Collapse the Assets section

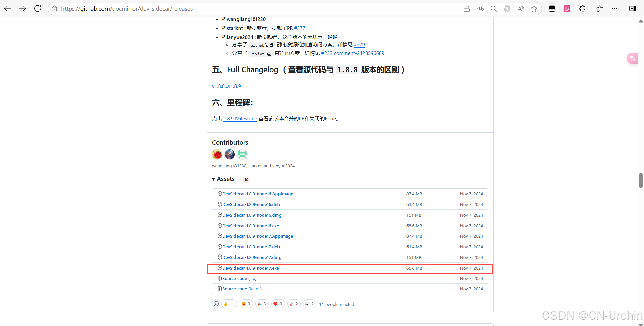(223, 179)
